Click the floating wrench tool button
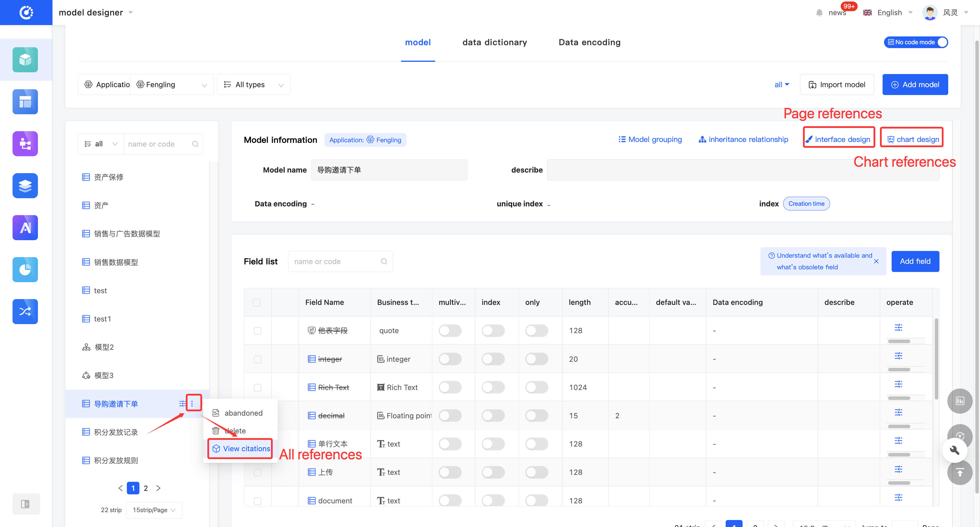Image resolution: width=980 pixels, height=527 pixels. click(x=955, y=450)
